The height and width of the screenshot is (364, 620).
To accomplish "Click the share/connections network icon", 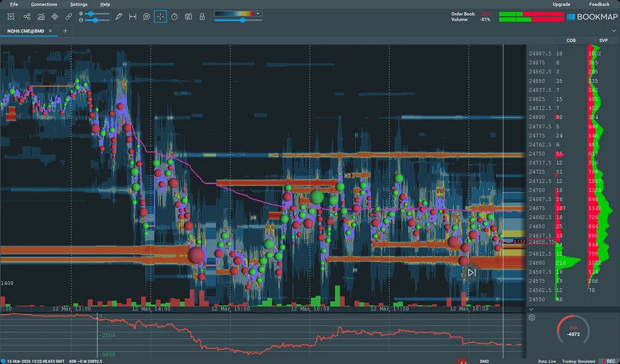I will tap(27, 16).
